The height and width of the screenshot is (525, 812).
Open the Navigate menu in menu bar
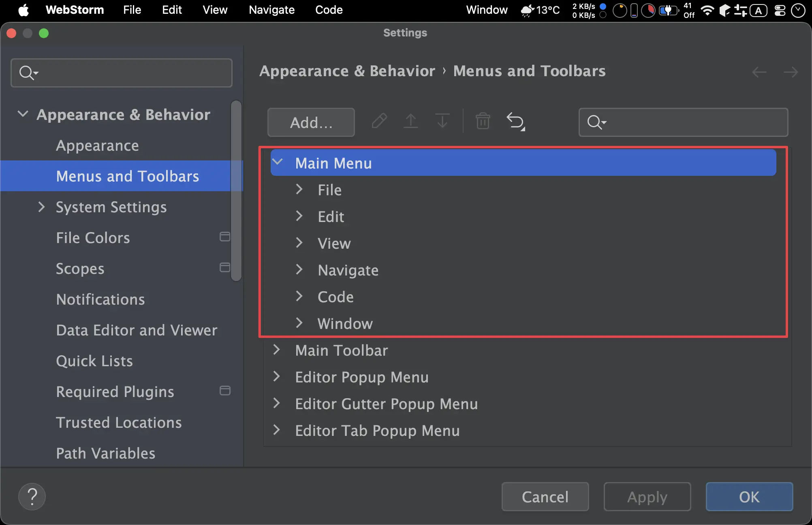[271, 10]
